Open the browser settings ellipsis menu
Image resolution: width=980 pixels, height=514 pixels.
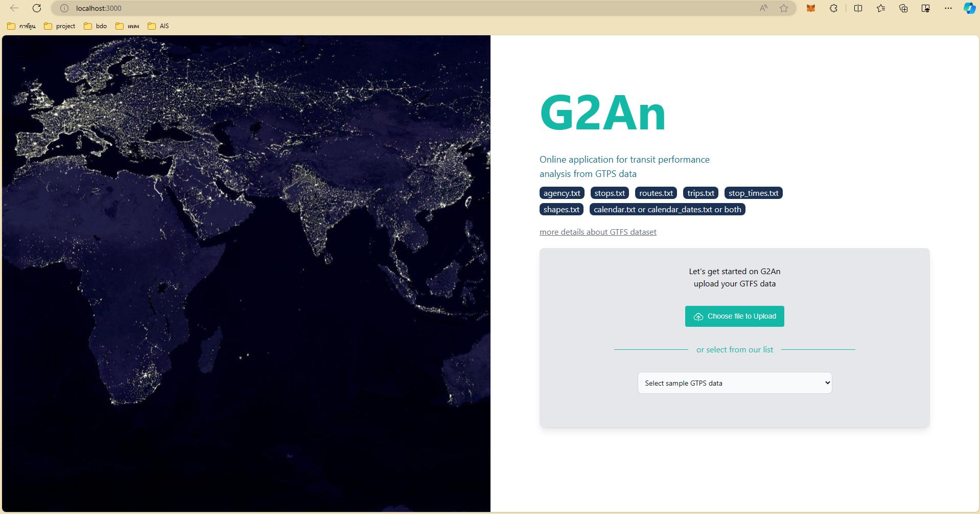coord(948,8)
